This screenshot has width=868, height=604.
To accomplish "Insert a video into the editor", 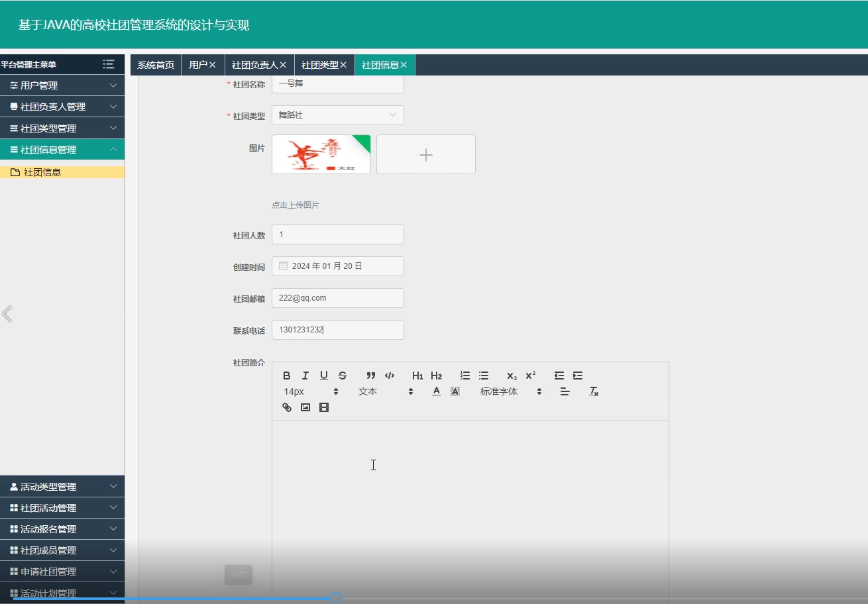I will pyautogui.click(x=324, y=407).
